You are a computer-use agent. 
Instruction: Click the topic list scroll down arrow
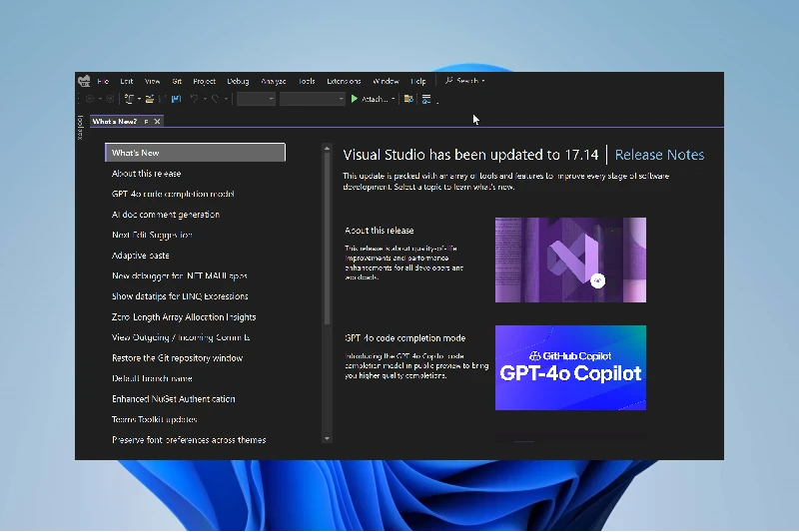click(328, 439)
